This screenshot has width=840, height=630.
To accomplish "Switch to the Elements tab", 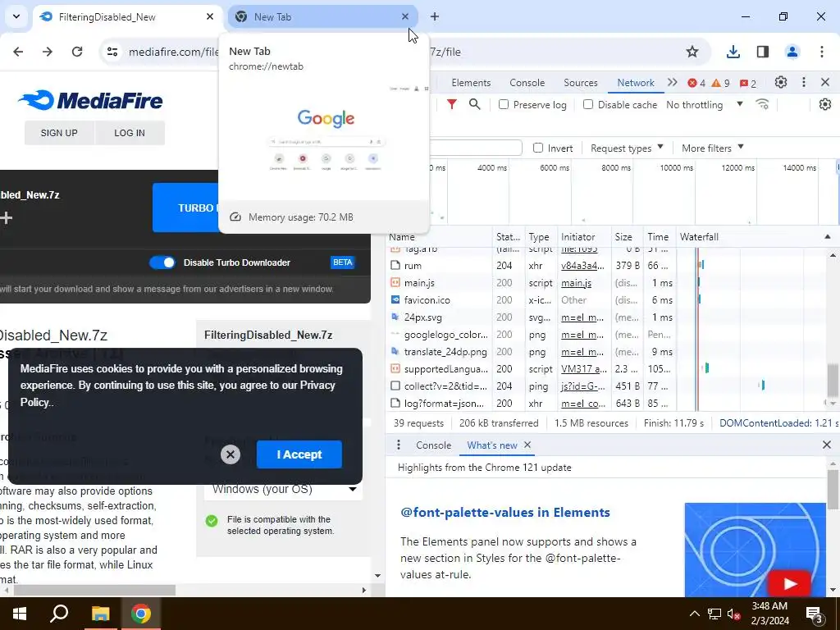I will (471, 83).
